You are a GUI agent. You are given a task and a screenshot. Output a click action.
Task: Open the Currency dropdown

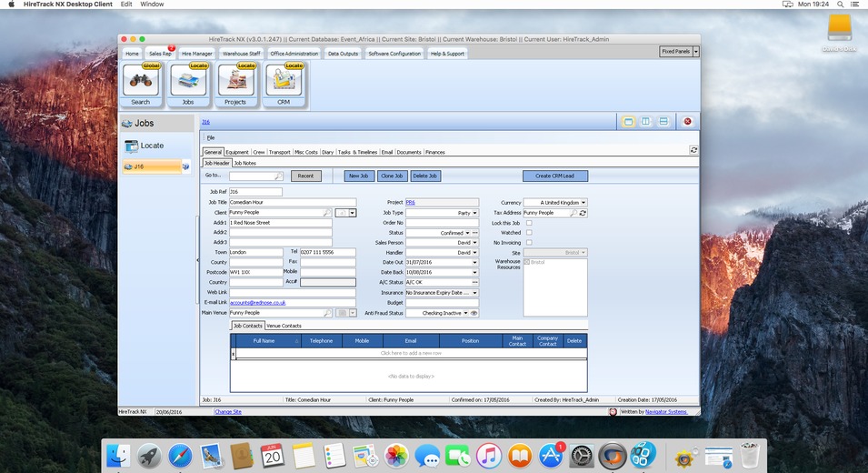(x=583, y=203)
